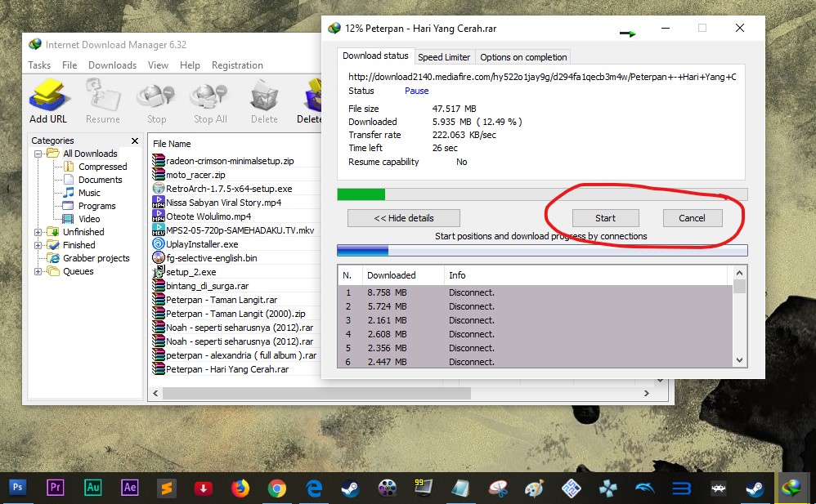
Task: Open Premiere Pro from the taskbar
Action: click(x=55, y=488)
